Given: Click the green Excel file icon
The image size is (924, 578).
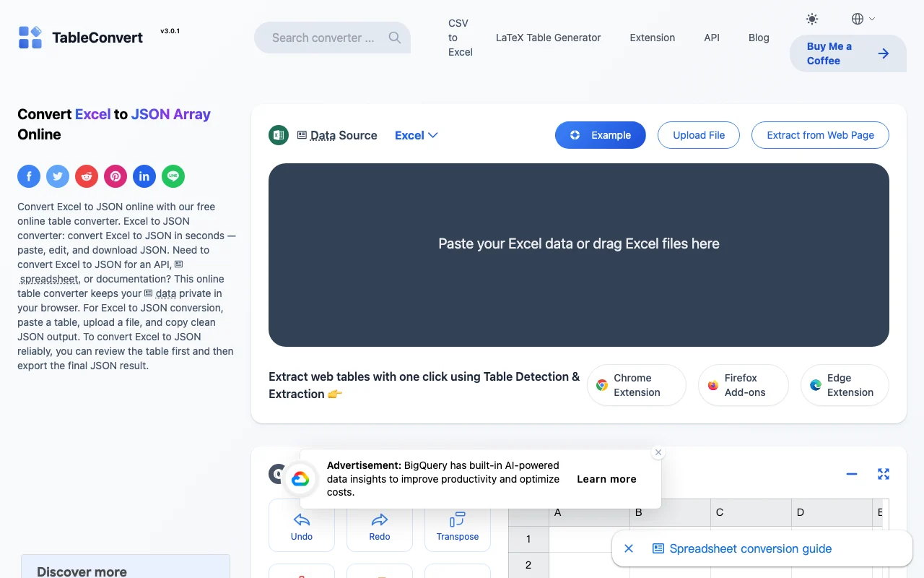Looking at the screenshot, I should click(279, 135).
